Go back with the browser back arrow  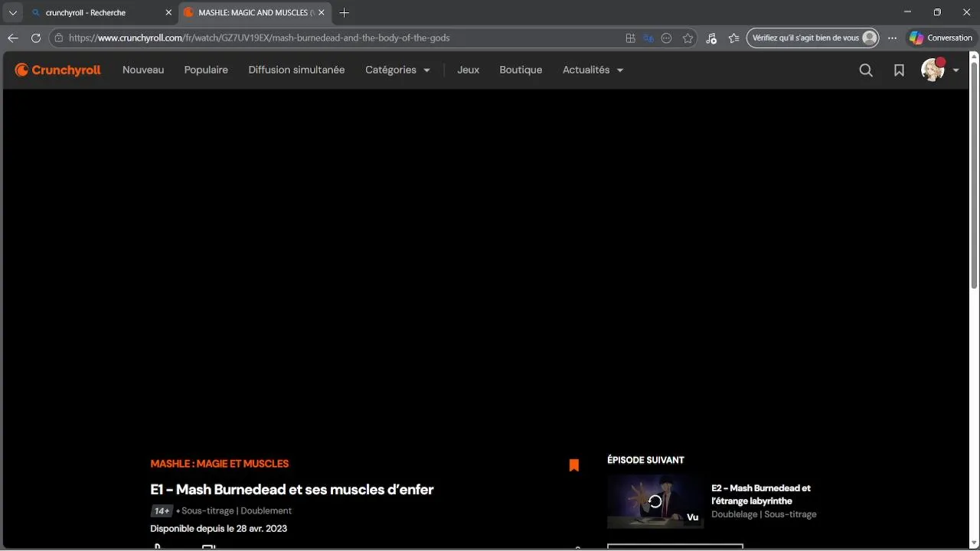pos(13,37)
